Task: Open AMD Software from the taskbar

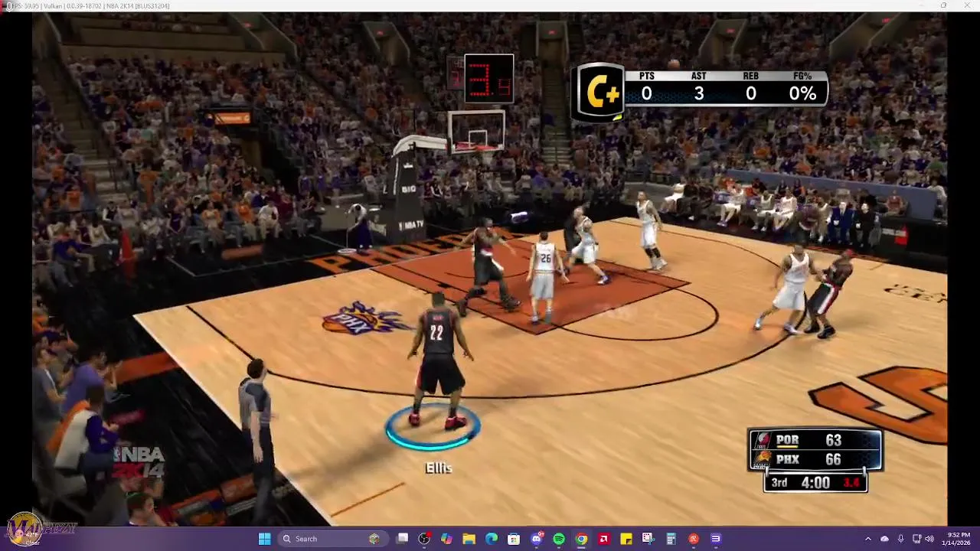Action: click(x=603, y=539)
